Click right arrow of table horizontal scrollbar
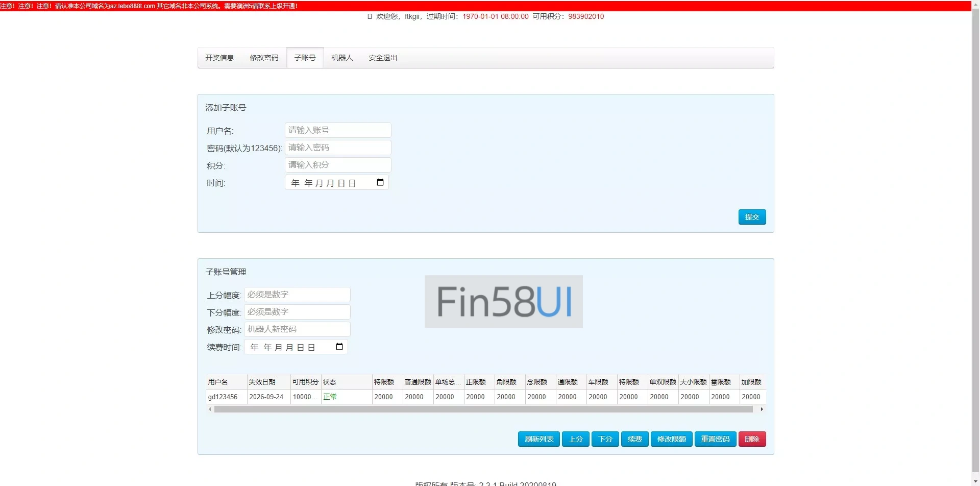The width and height of the screenshot is (980, 486). (762, 409)
